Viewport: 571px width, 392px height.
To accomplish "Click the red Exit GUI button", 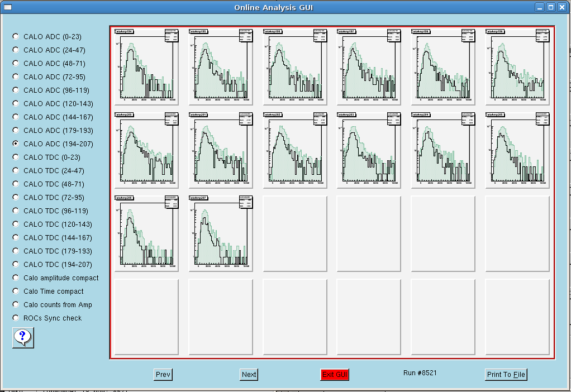I will (x=335, y=375).
